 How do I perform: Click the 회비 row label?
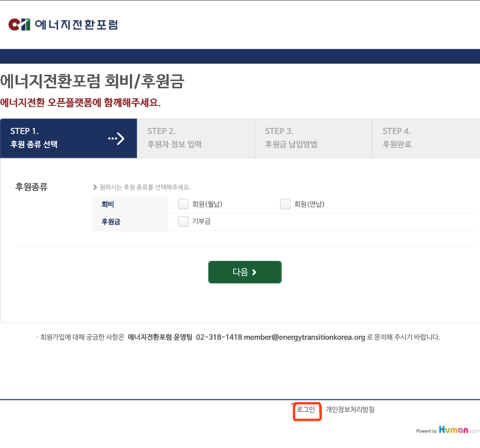point(108,204)
